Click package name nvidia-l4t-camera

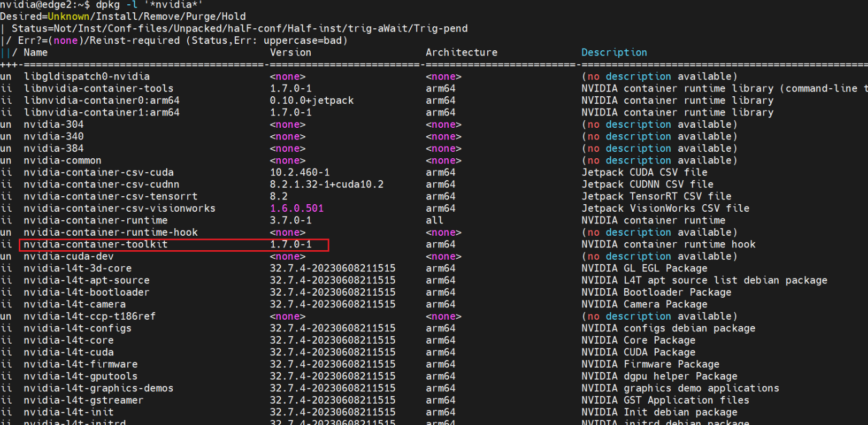point(75,304)
